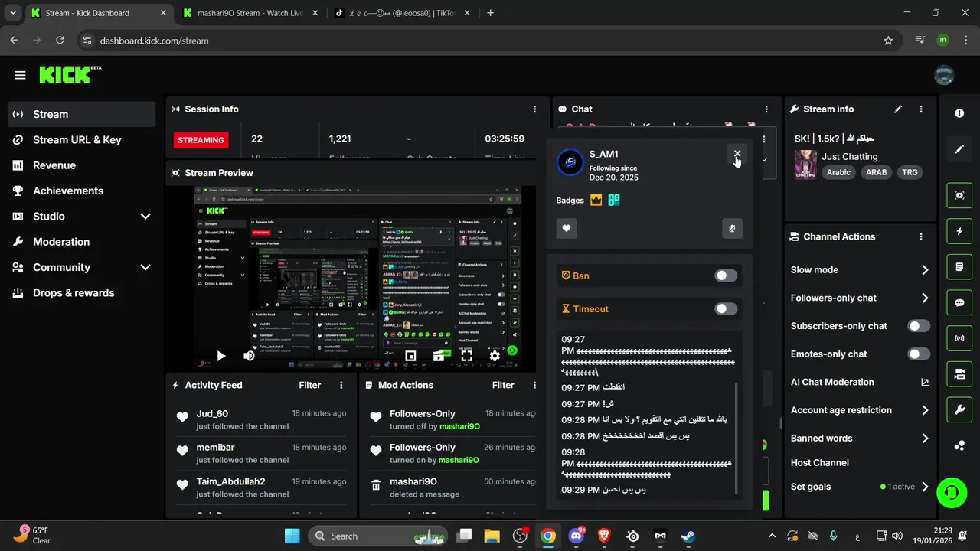The image size is (980, 551).
Task: Click the STREAMING status badge
Action: pos(201,140)
